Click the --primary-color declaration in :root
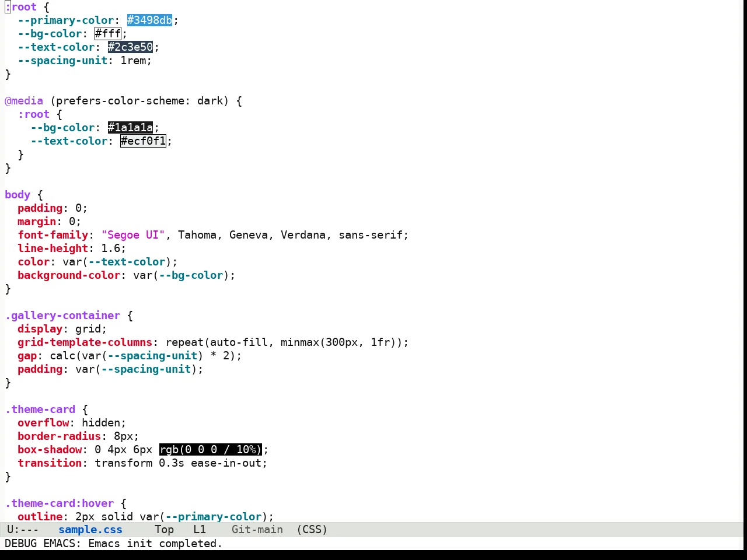 66,20
